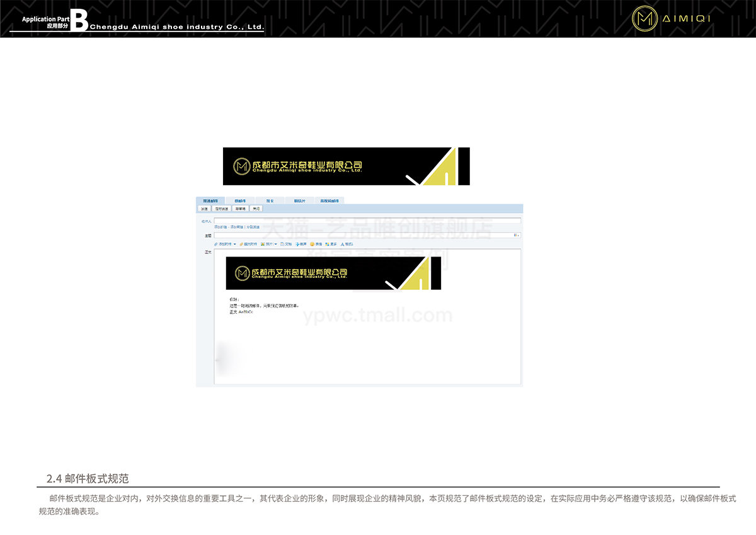The image size is (756, 535).
Task: Click the 添加密送 link
Action: click(236, 227)
